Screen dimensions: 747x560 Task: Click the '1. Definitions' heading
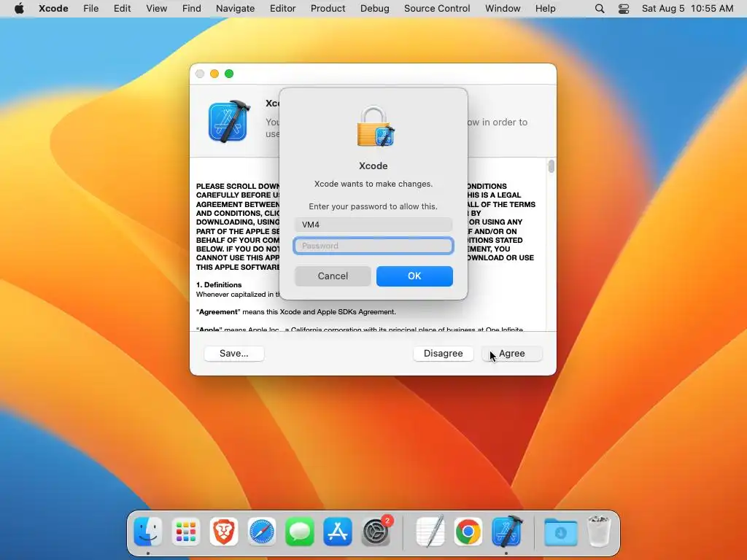[x=219, y=285]
